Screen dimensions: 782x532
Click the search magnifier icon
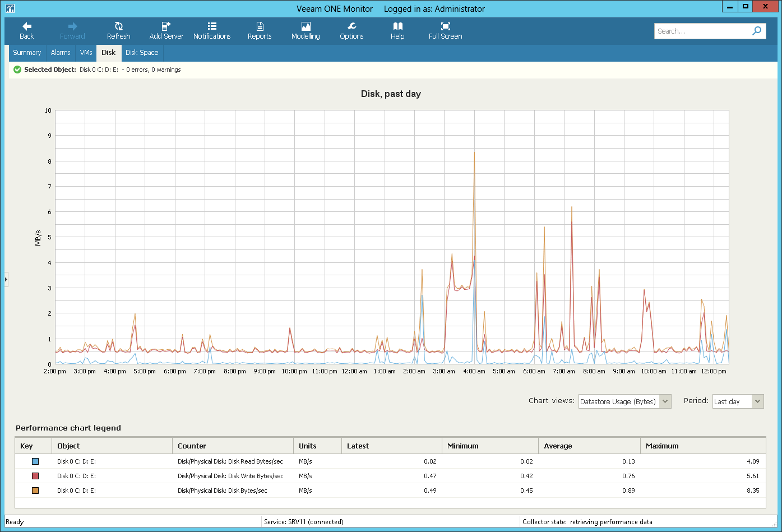coord(757,31)
